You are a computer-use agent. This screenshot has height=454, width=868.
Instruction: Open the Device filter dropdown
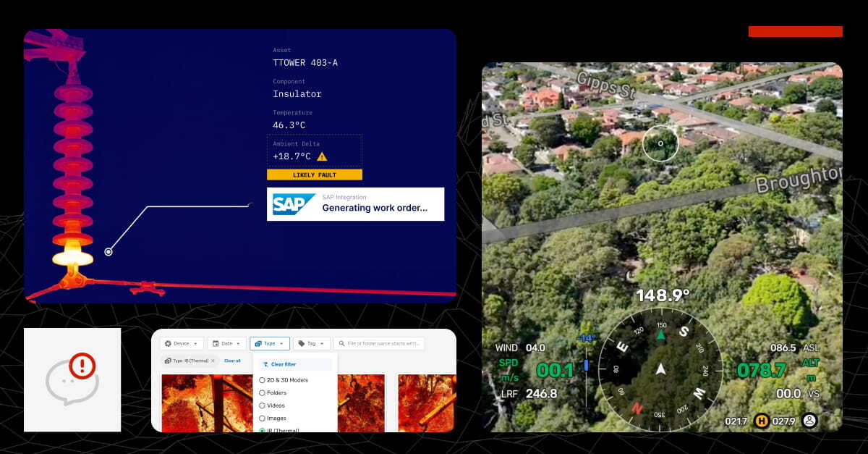[182, 344]
